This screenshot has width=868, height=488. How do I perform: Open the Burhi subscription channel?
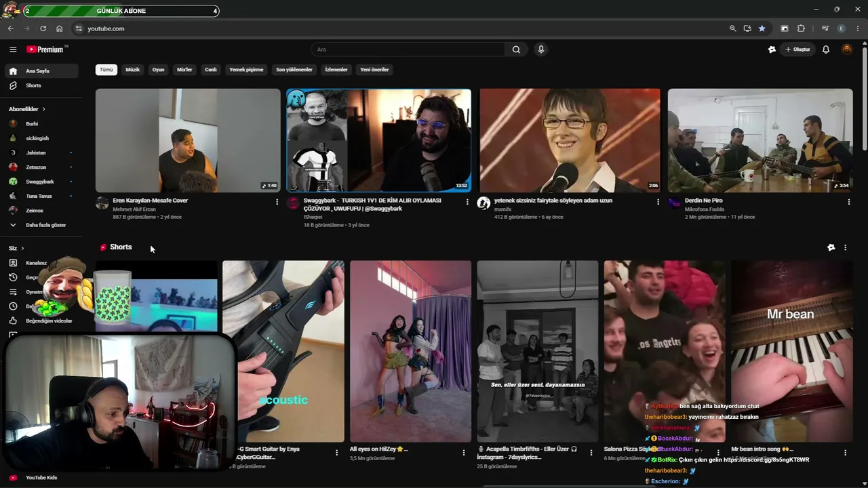click(x=41, y=124)
